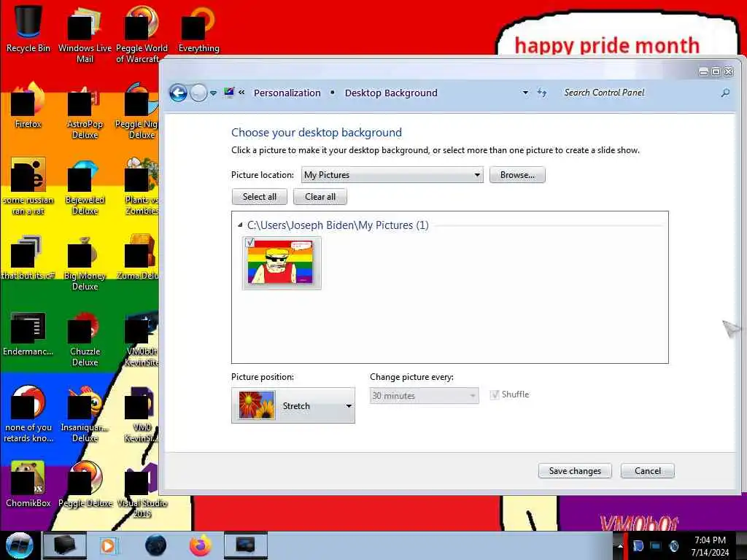Screen dimensions: 747x560
Task: Select Insaniquarium Deluxe desktop icon
Action: click(85, 414)
